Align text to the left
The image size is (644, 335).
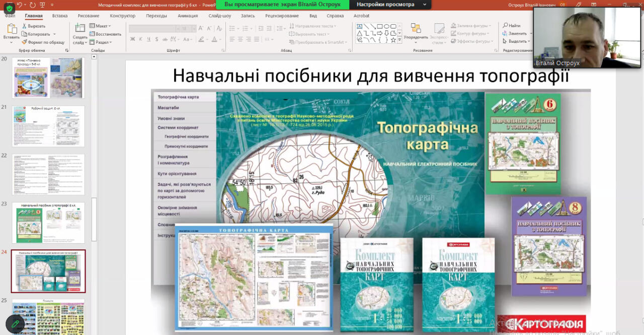tap(232, 39)
